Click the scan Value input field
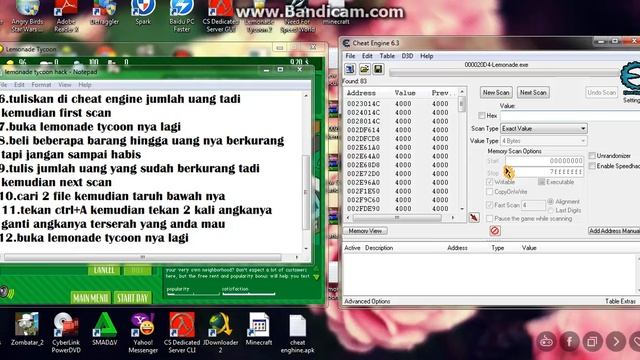 point(570,116)
